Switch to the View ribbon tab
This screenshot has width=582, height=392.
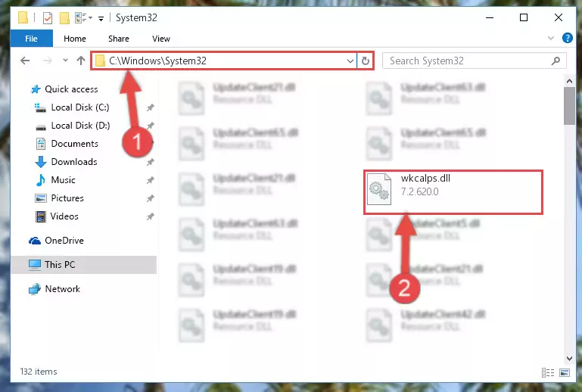[161, 39]
